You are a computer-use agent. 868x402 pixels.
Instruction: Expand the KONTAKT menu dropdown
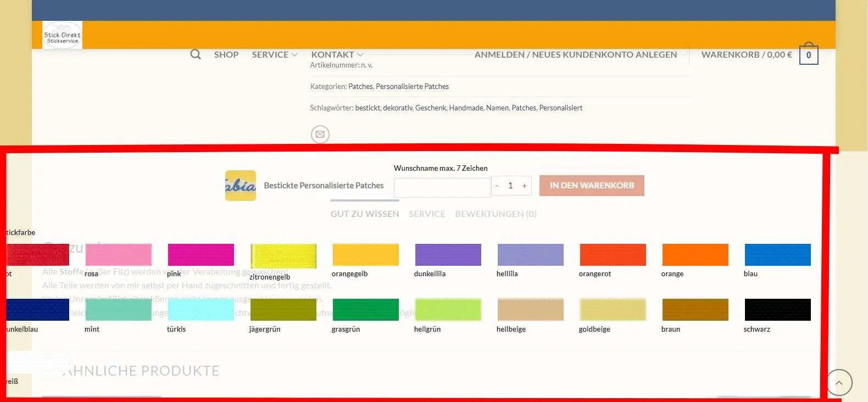tap(337, 54)
